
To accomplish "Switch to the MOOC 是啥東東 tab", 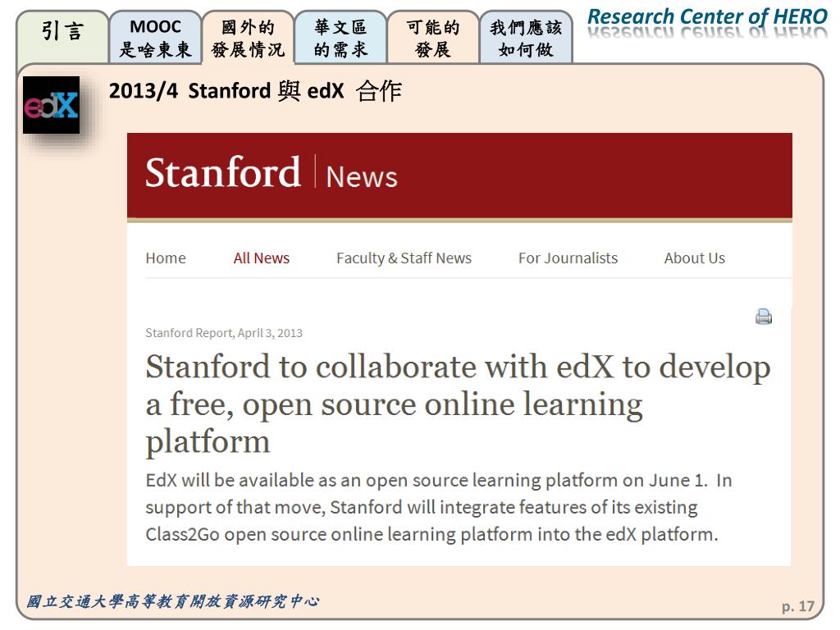I will tap(155, 37).
